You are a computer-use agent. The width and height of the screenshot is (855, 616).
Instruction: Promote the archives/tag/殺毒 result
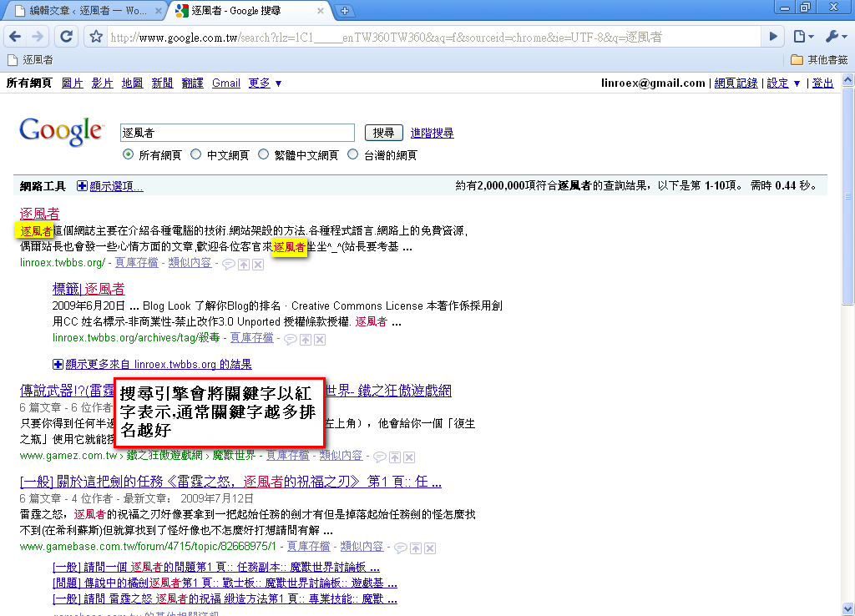point(306,341)
